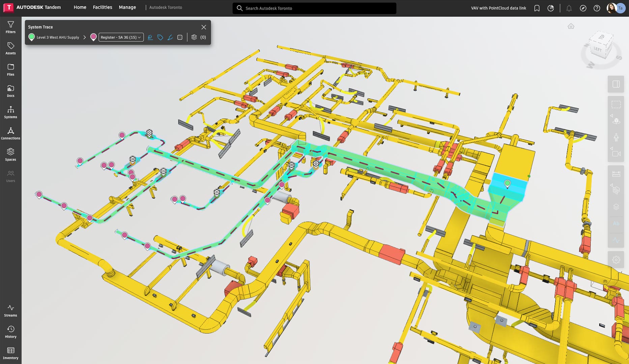Click the Autodesk Toronto facility link
629x364 pixels.
coord(166,7)
